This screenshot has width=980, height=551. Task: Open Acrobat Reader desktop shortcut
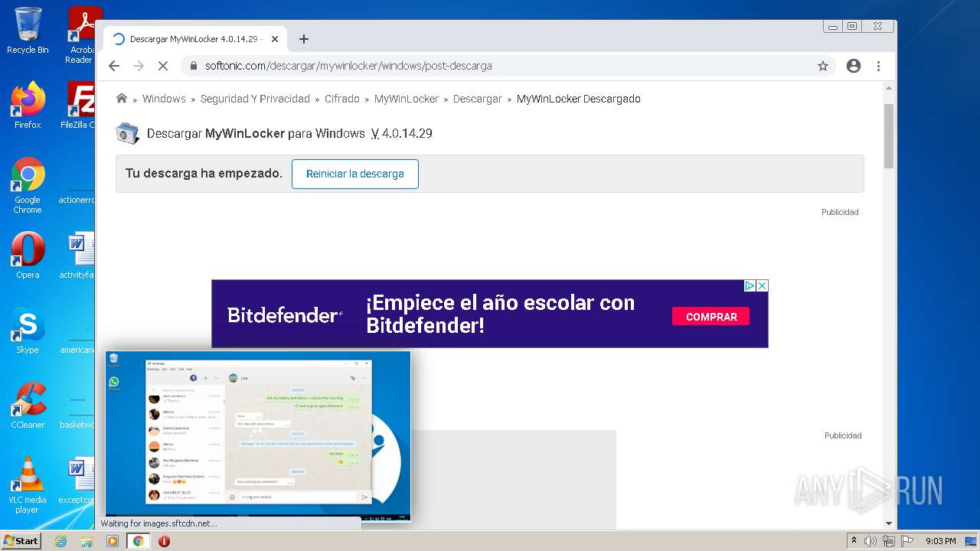tap(83, 34)
